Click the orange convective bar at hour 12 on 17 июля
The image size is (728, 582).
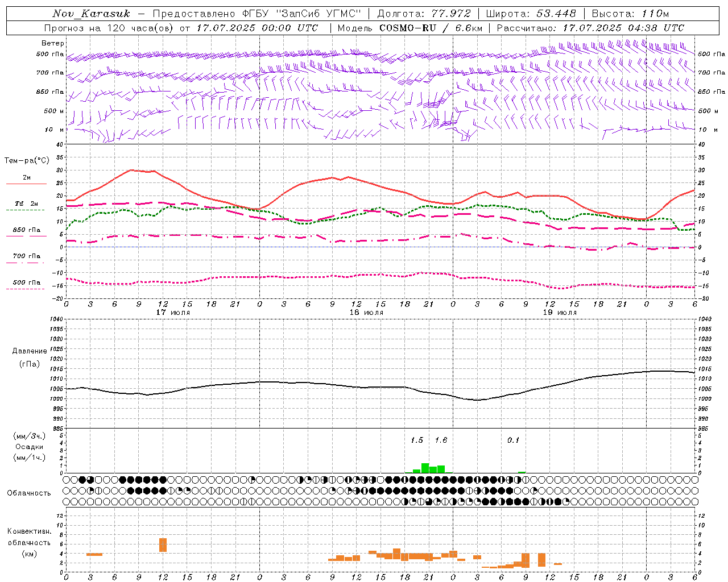point(163,544)
